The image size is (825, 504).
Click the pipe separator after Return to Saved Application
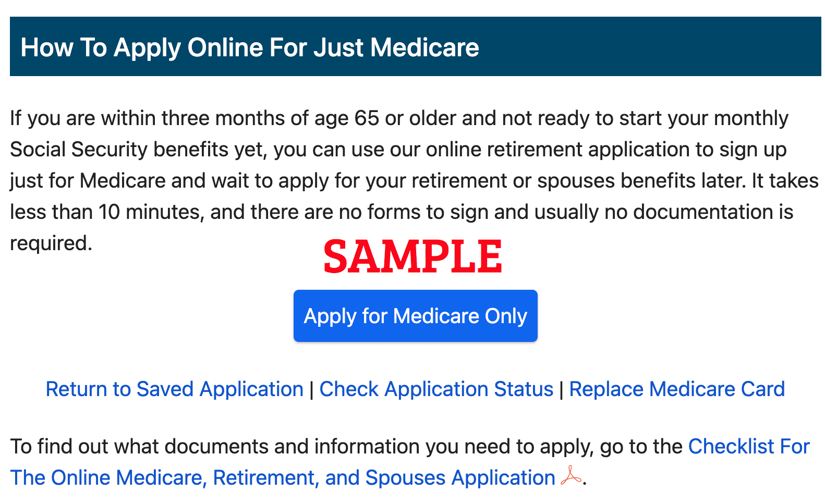[311, 390]
